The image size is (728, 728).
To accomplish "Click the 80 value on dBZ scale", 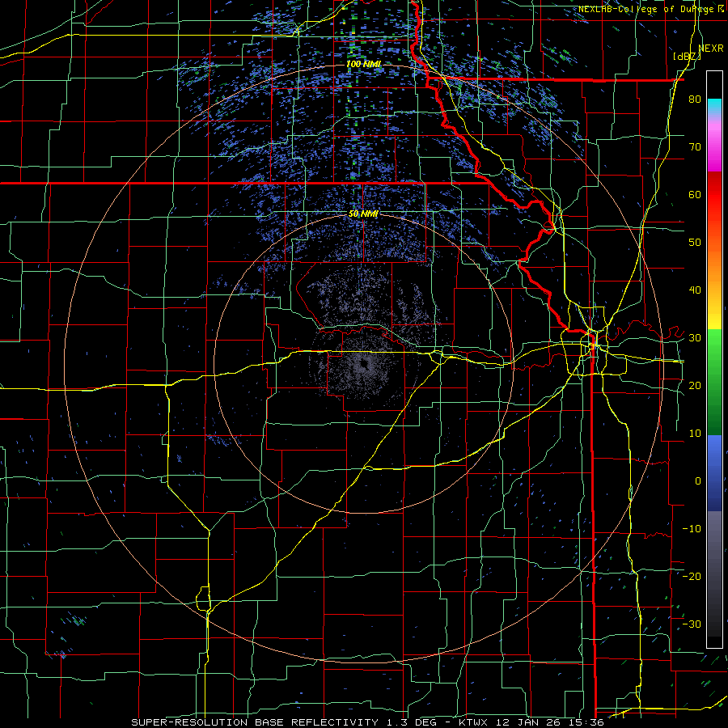I will (x=695, y=99).
